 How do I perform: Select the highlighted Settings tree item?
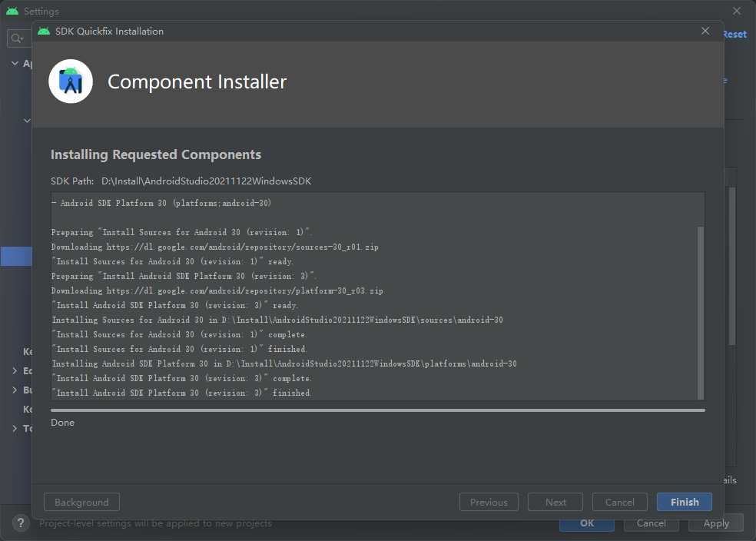(x=16, y=256)
